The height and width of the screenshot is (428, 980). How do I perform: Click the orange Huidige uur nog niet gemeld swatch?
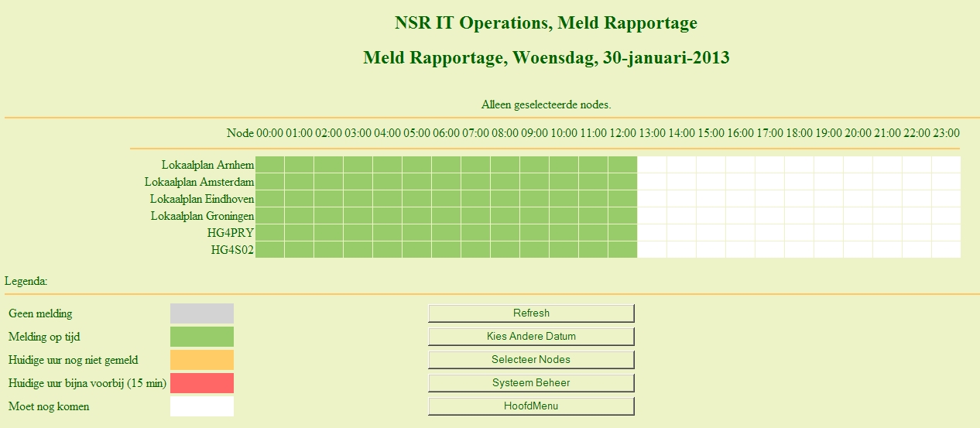(x=202, y=360)
